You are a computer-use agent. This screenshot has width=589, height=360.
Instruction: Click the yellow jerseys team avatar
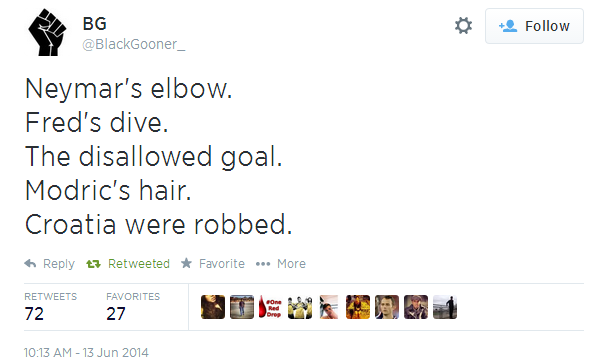coord(300,307)
